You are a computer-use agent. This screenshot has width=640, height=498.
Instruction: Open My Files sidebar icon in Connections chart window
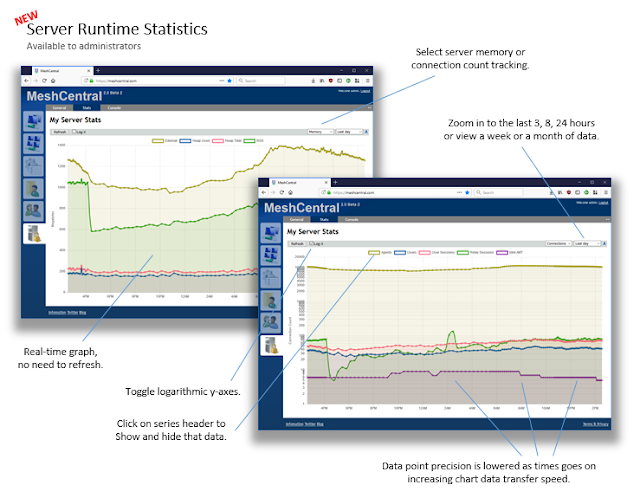(271, 300)
